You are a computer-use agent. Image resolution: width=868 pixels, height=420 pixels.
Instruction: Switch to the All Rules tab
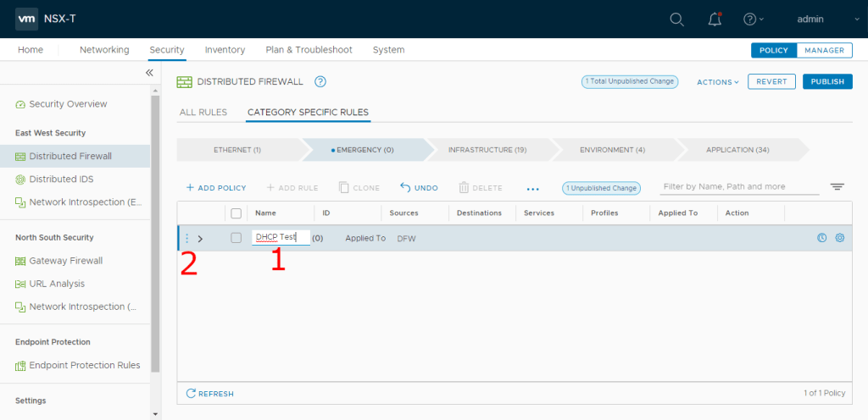(x=203, y=112)
